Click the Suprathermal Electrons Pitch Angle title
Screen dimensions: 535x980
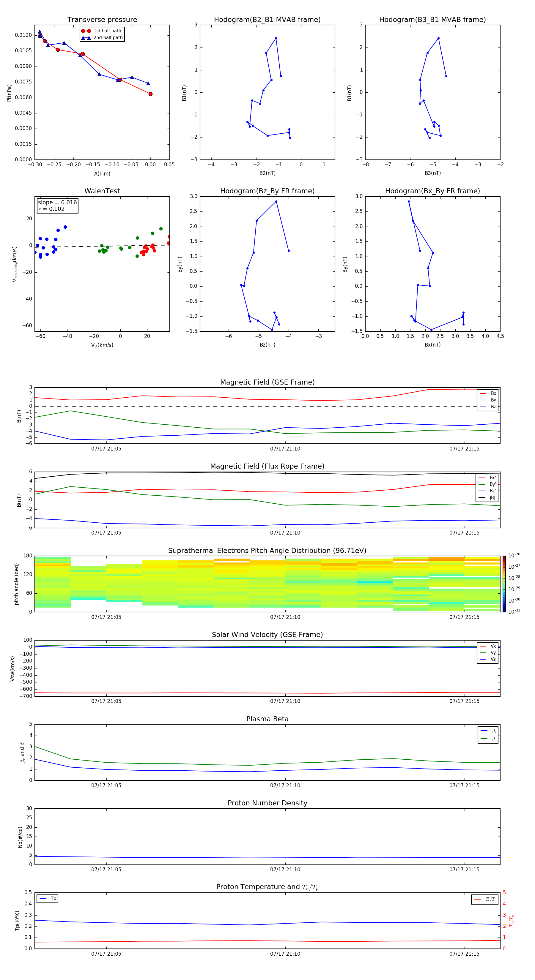267,551
